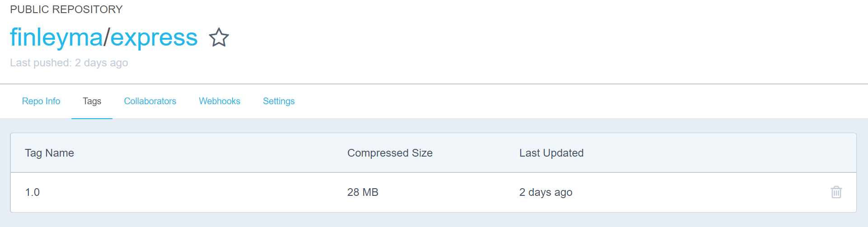Click the slash between finleyma and express
868x227 pixels.
[107, 37]
